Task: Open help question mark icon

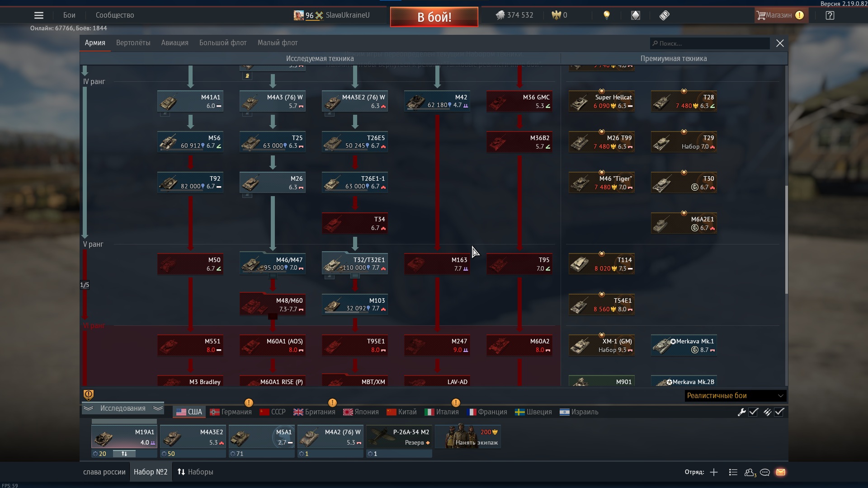Action: pos(830,15)
